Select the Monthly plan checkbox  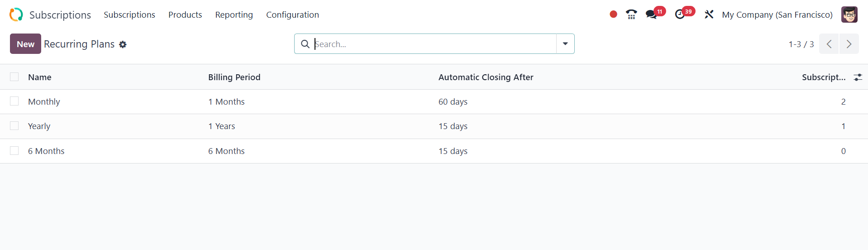click(14, 101)
